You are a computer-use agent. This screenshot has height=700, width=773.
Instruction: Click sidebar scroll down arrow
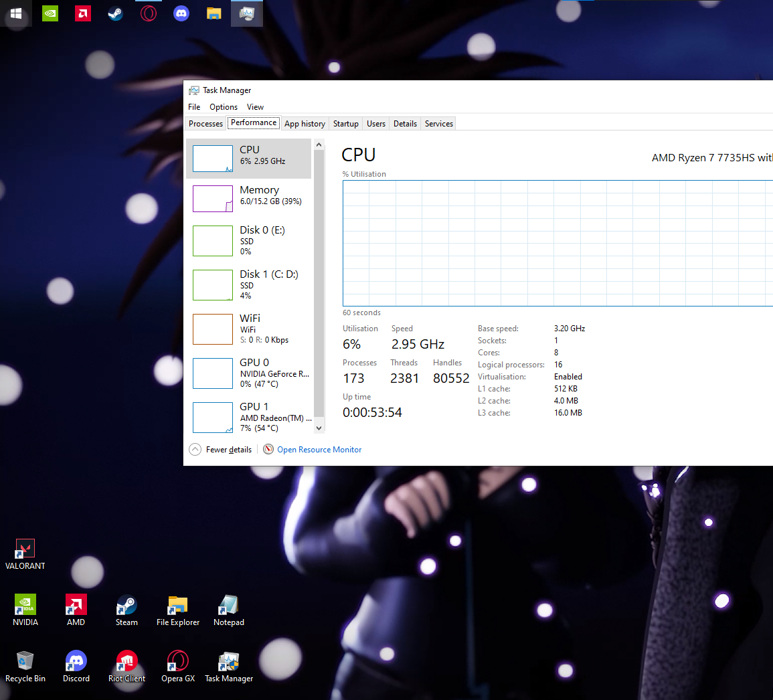[319, 428]
